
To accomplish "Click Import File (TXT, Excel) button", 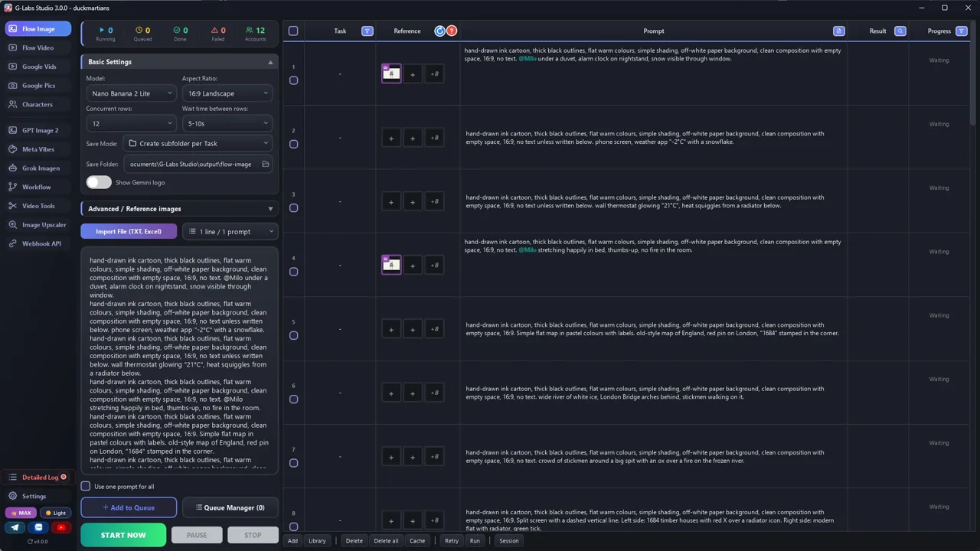I will 129,232.
